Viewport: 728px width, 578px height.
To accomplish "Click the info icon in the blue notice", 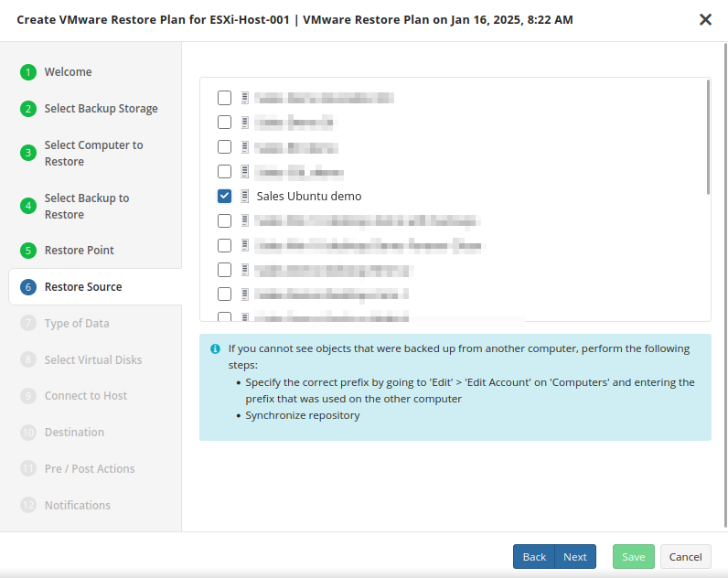I will 215,349.
